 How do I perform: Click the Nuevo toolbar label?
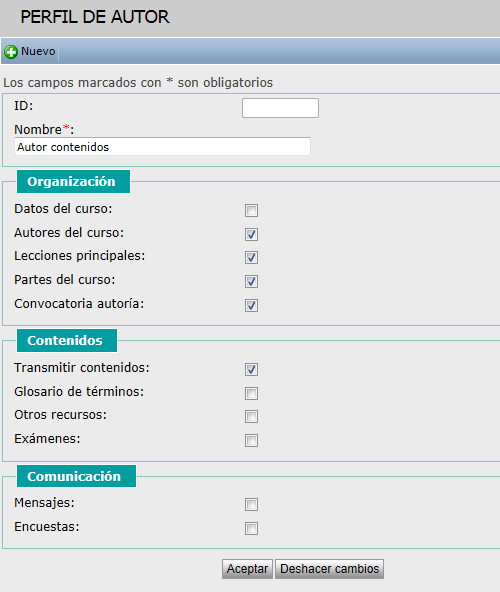38,51
